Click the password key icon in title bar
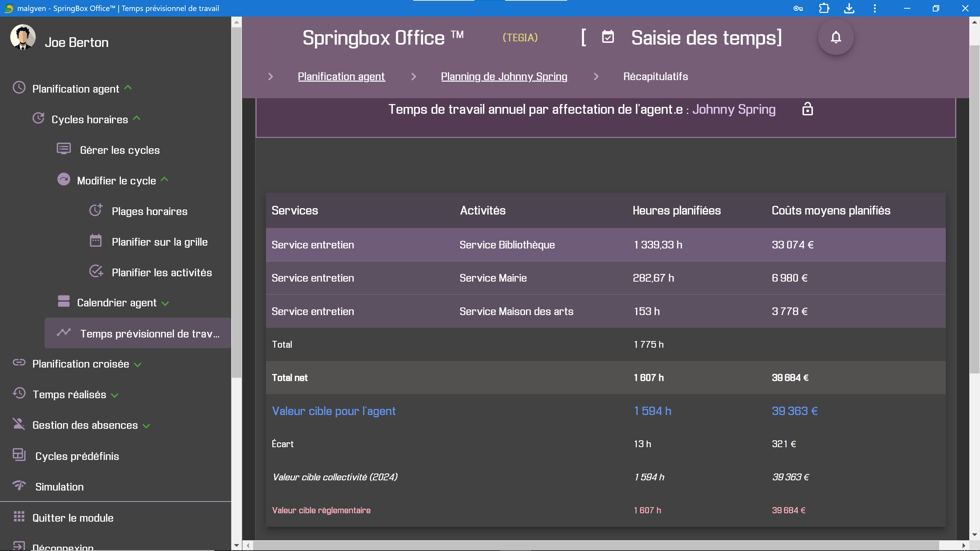The height and width of the screenshot is (551, 980). point(798,8)
